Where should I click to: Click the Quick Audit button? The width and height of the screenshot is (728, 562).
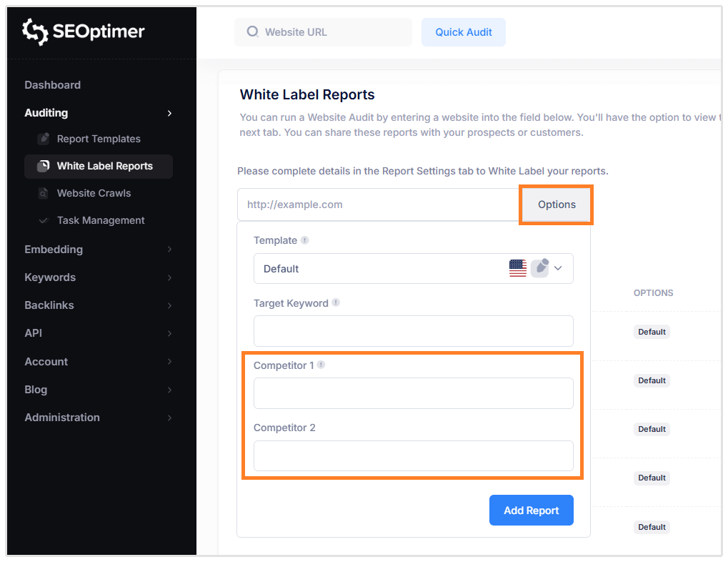[x=464, y=32]
